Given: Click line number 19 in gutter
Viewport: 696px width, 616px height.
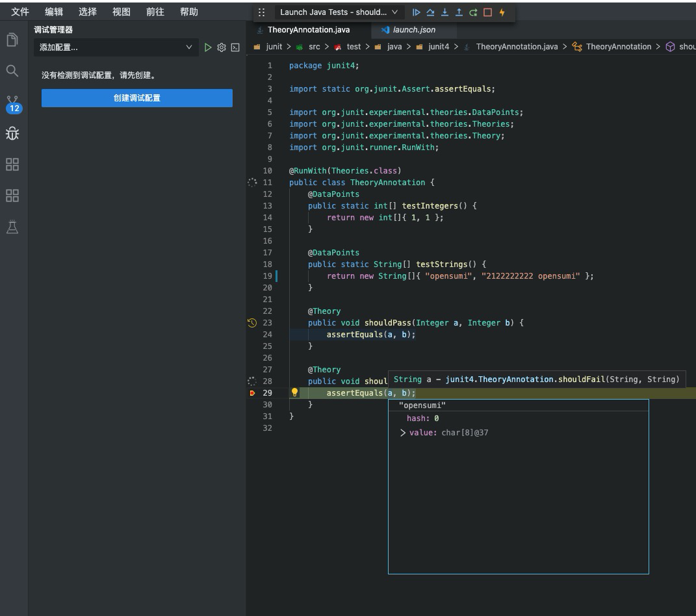Looking at the screenshot, I should click(267, 276).
